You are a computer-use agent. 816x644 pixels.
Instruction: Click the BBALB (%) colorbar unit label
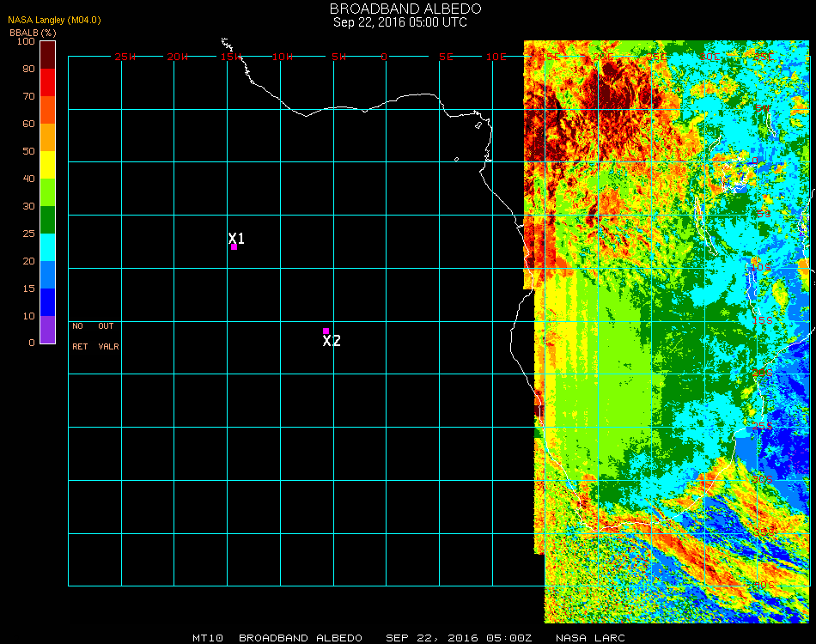click(x=33, y=32)
